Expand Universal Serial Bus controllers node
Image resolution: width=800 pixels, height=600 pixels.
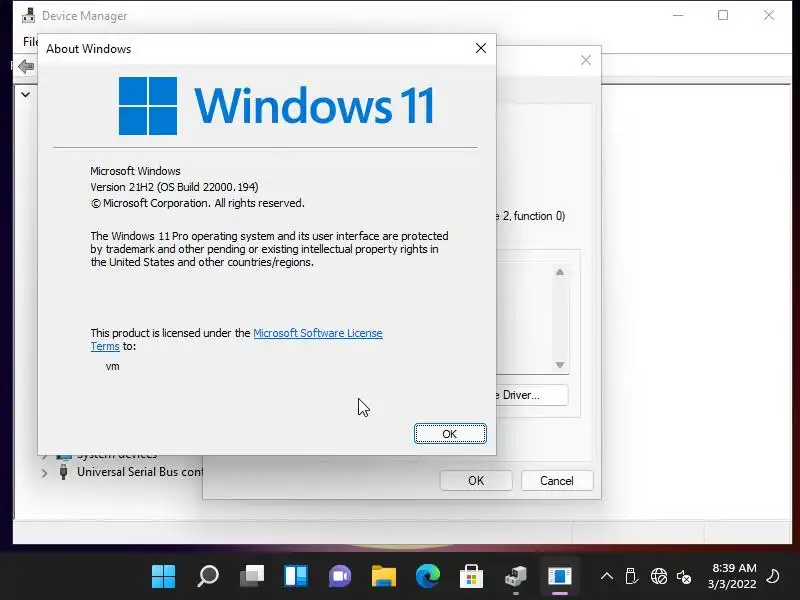(44, 473)
